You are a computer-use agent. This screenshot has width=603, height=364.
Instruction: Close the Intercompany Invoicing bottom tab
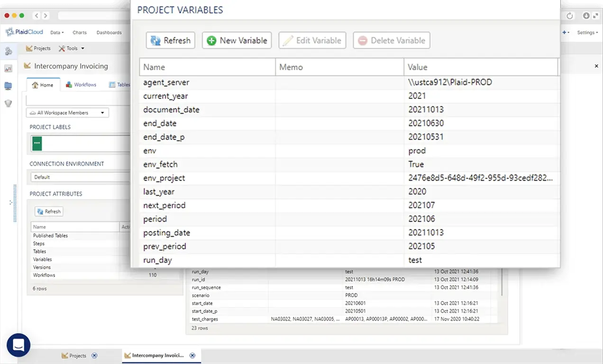tap(192, 355)
